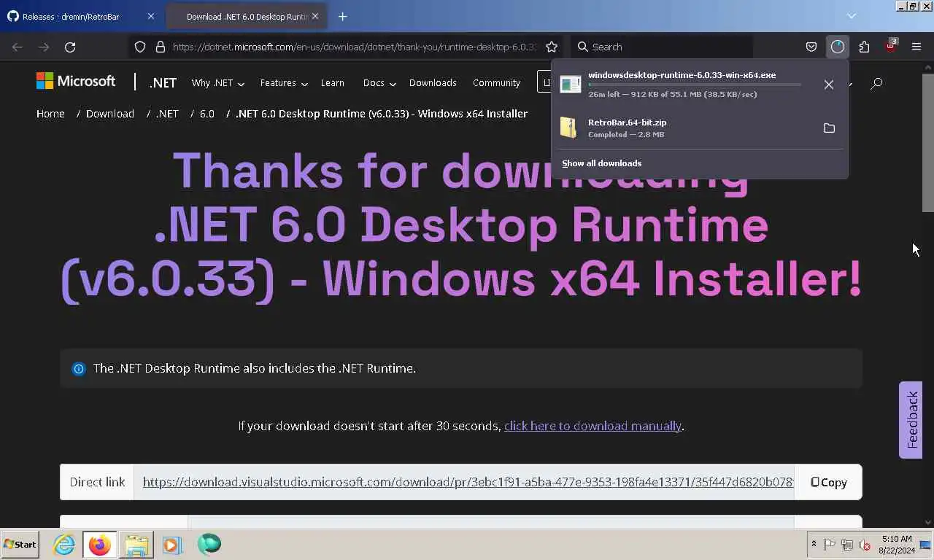Close the Releases dremin/RetroBar tab
The image size is (934, 560).
tap(151, 16)
